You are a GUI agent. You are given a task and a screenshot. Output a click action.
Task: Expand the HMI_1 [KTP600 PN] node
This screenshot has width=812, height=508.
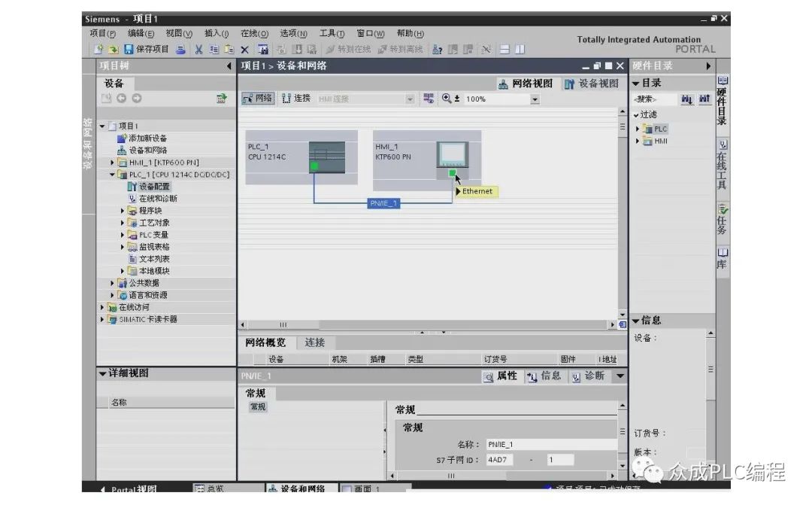(112, 163)
